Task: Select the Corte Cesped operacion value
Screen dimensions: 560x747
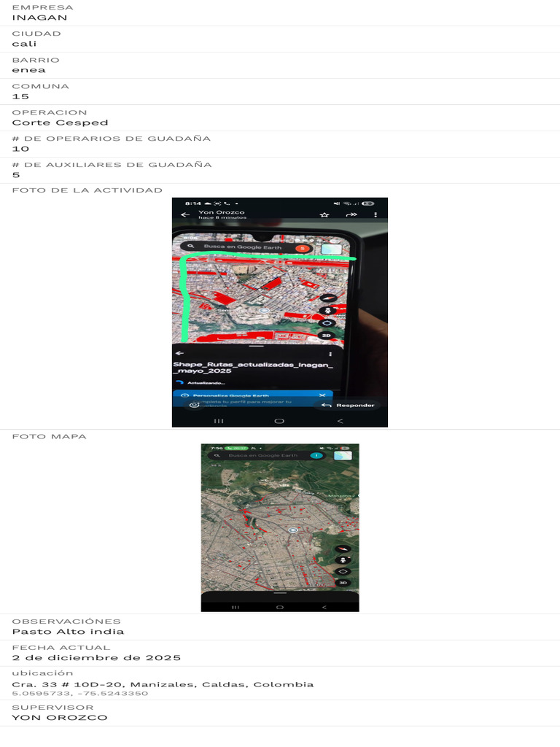Action: pyautogui.click(x=60, y=123)
